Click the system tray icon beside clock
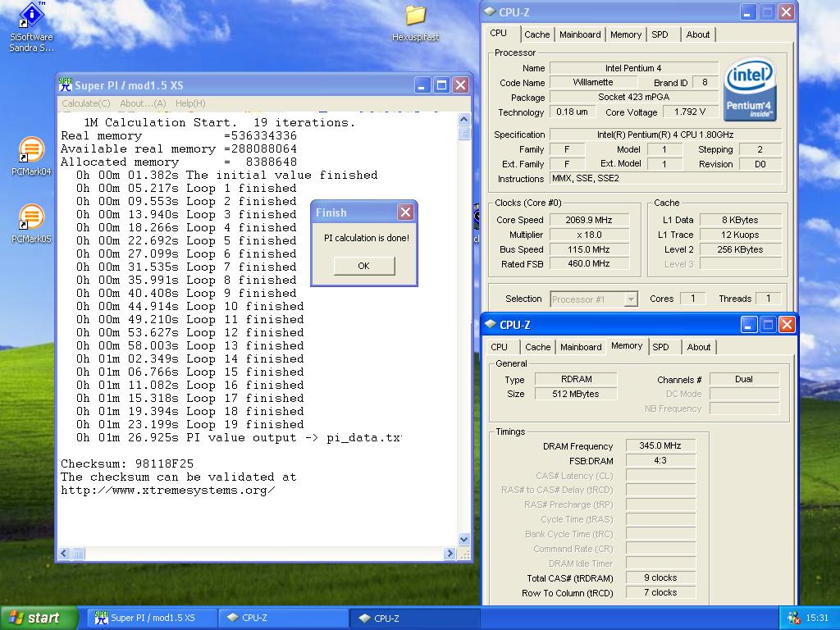This screenshot has height=630, width=840. pos(793,619)
